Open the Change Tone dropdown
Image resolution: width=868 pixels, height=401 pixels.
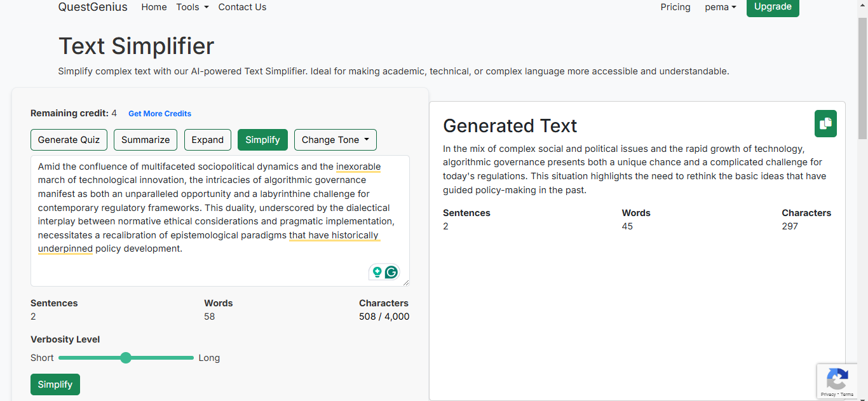pos(336,140)
